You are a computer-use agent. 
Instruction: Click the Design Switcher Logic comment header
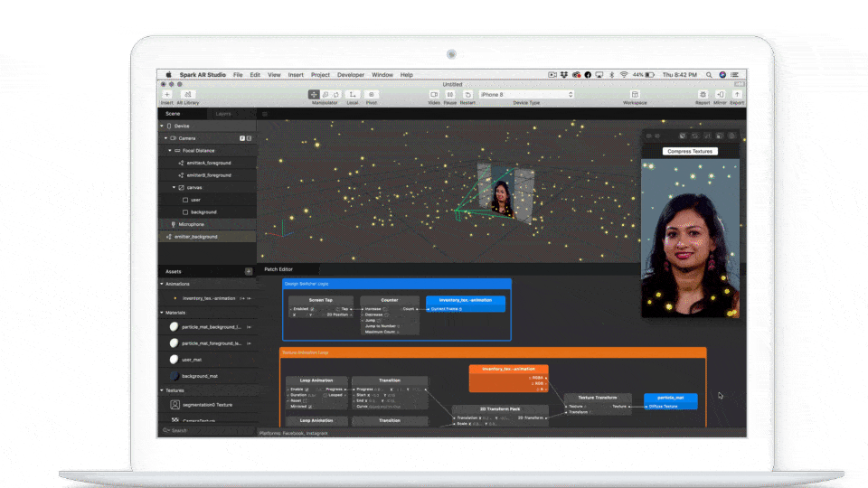point(397,284)
